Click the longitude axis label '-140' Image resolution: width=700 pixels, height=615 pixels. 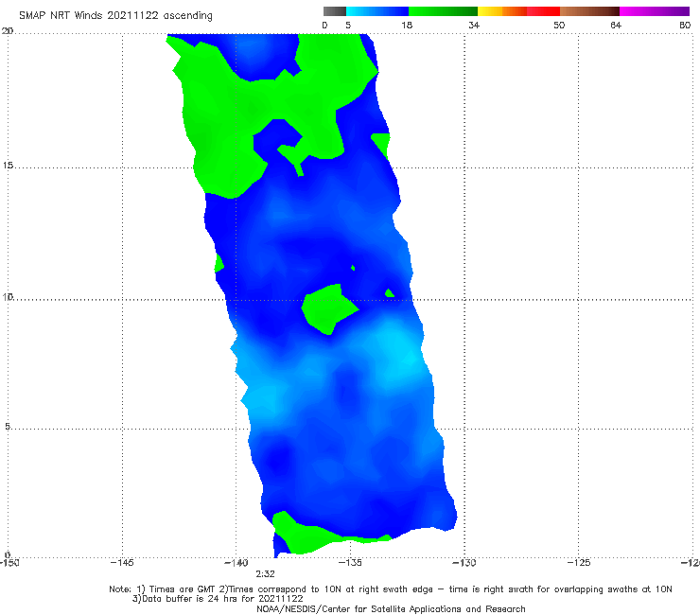236,563
